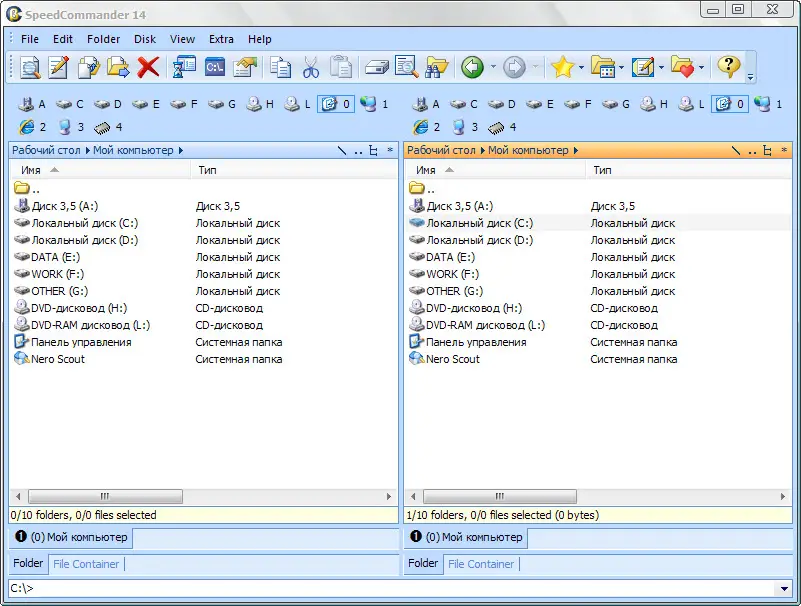Click left pane root backslash button
The width and height of the screenshot is (801, 606).
tap(342, 151)
